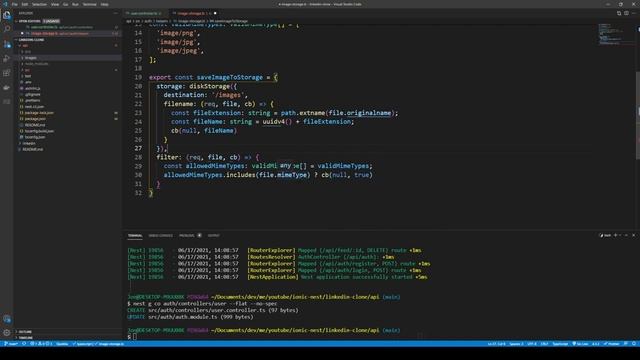Expand the images folder in explorer
The width and height of the screenshot is (640, 360).
click(31, 58)
